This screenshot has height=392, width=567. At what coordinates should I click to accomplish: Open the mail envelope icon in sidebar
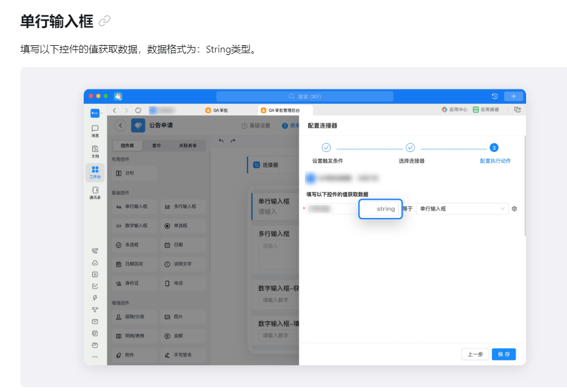pos(95,322)
